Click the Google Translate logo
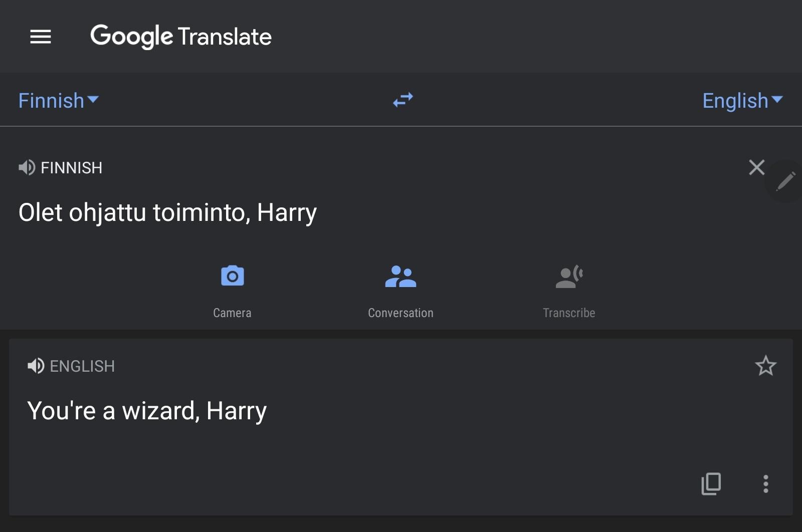The image size is (802, 532). click(181, 37)
